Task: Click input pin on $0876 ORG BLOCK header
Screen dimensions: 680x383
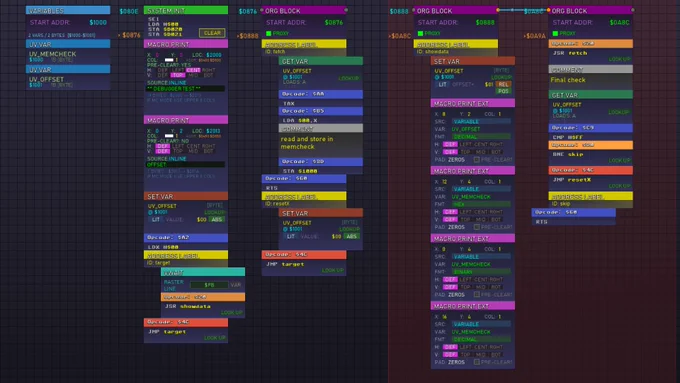Action: pos(262,10)
